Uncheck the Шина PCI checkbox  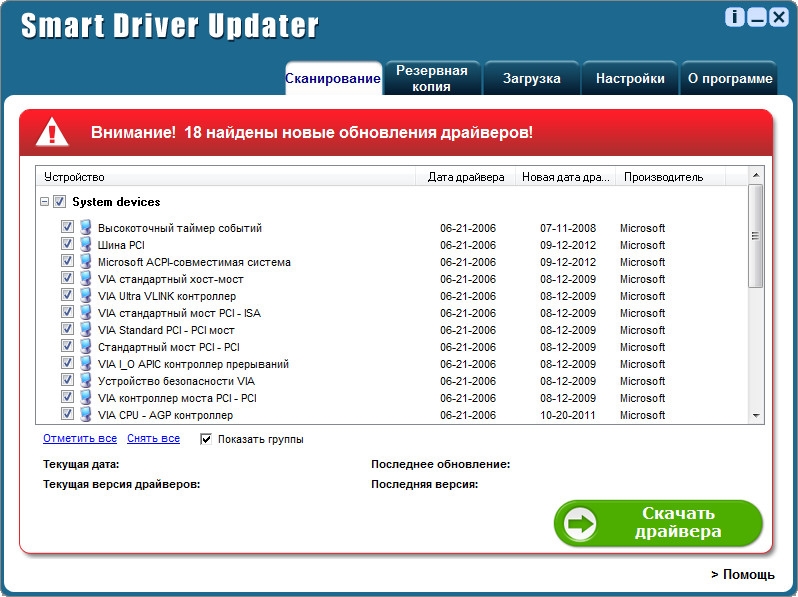click(x=67, y=243)
